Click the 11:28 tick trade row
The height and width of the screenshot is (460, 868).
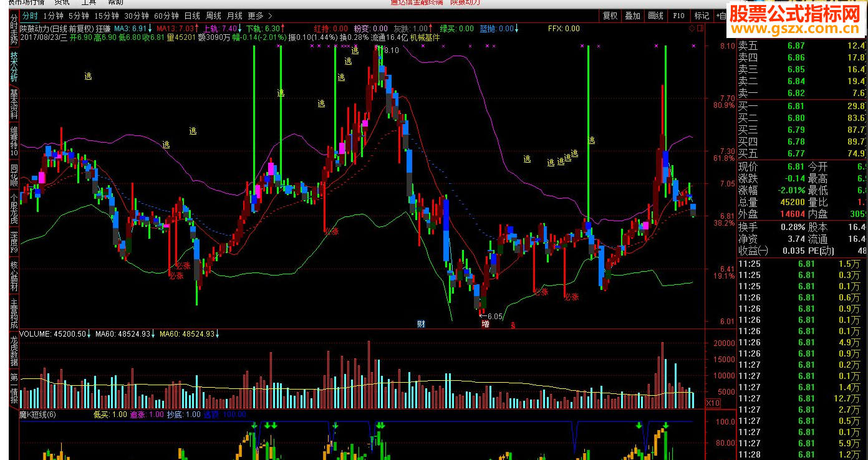[803, 454]
